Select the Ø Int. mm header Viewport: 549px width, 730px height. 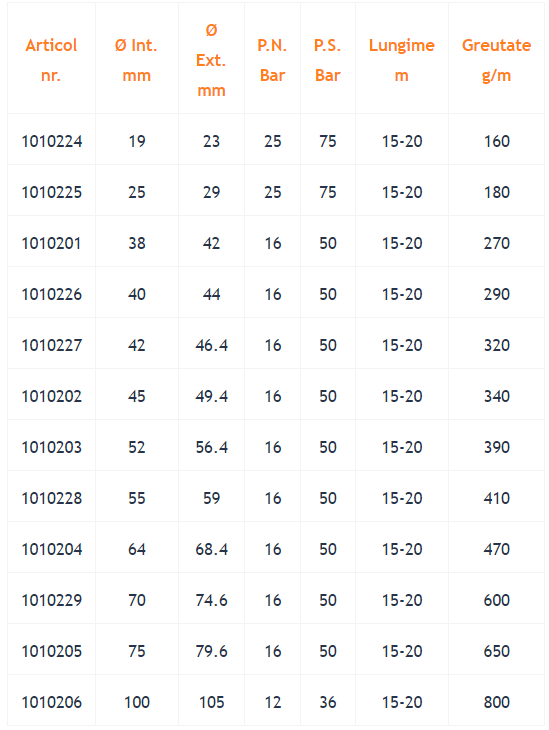136,60
